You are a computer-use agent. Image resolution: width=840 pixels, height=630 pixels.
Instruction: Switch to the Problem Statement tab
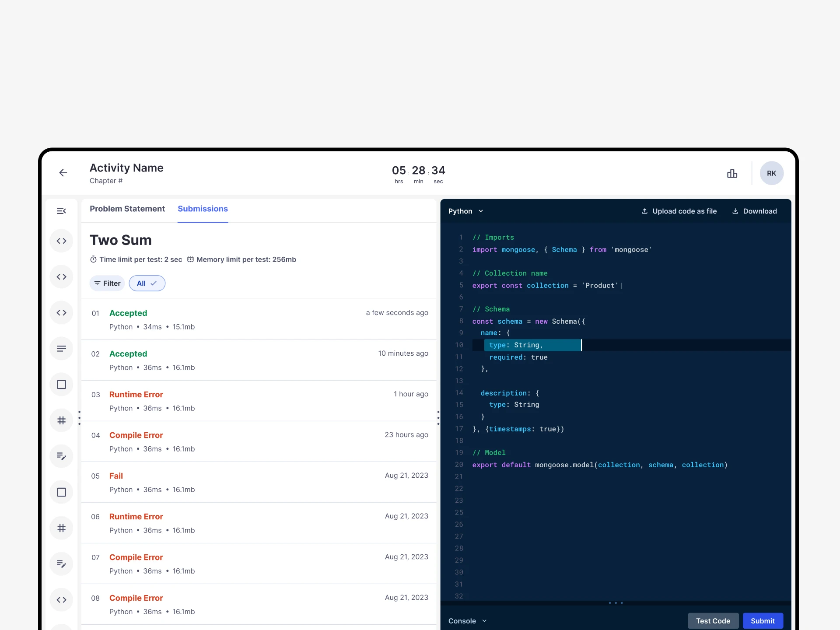(x=127, y=209)
